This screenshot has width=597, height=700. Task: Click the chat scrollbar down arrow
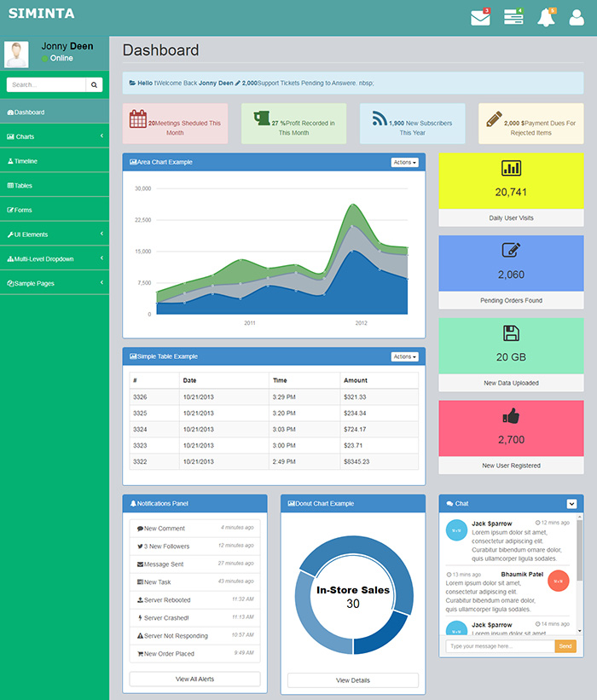[580, 631]
